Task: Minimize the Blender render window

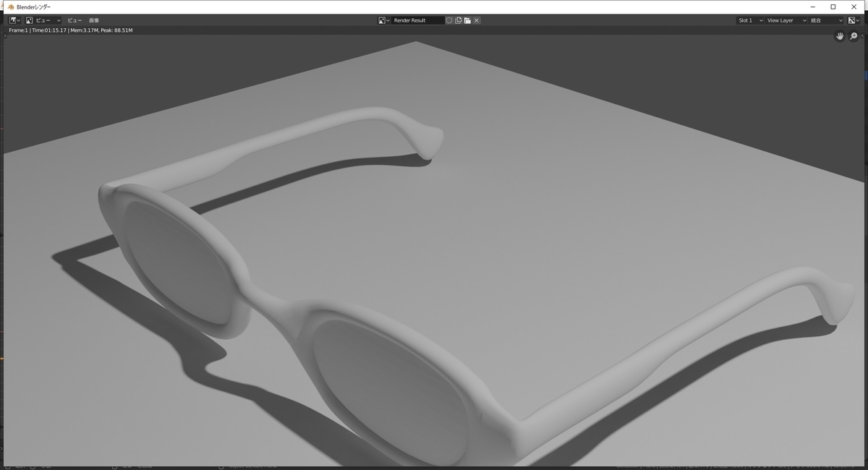Action: (813, 7)
